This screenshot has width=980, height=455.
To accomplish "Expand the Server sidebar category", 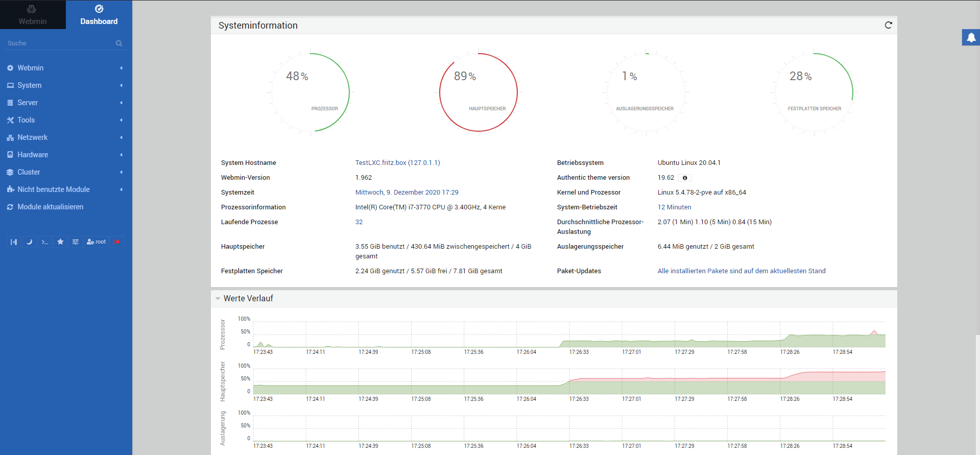I will tap(66, 103).
